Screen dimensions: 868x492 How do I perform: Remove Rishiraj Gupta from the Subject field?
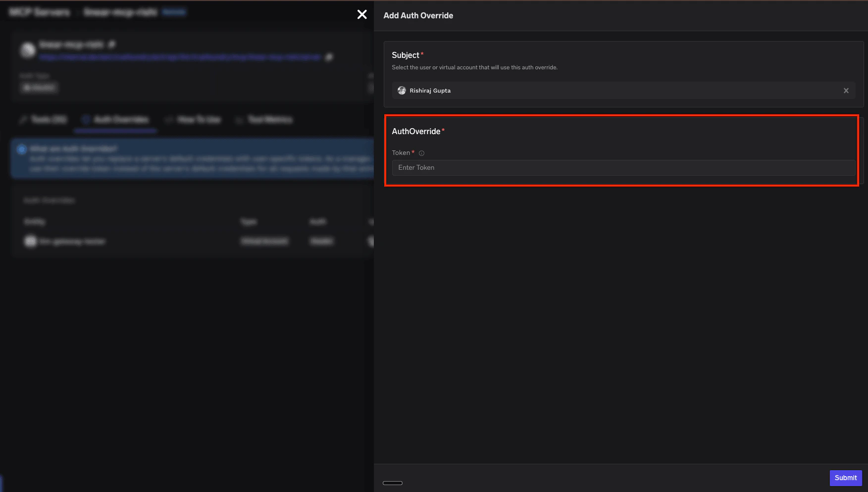(846, 91)
